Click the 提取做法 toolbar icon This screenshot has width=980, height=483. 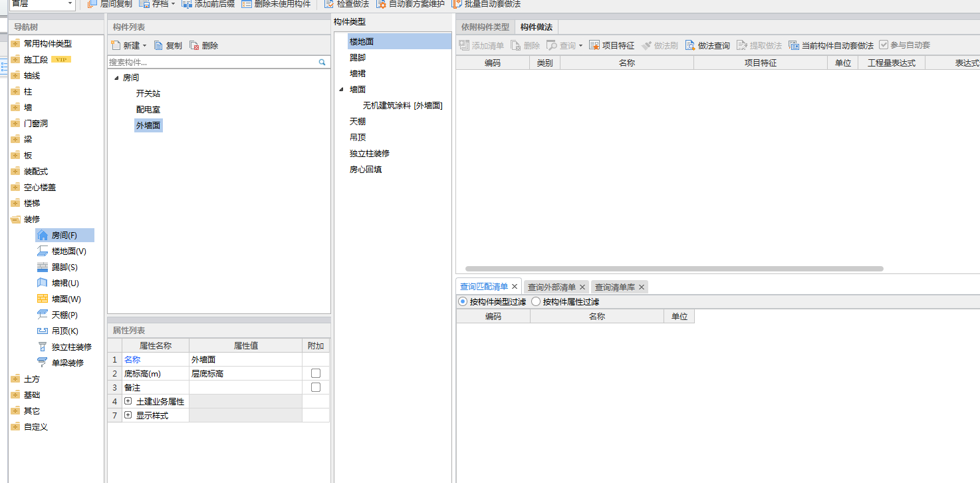tap(742, 45)
